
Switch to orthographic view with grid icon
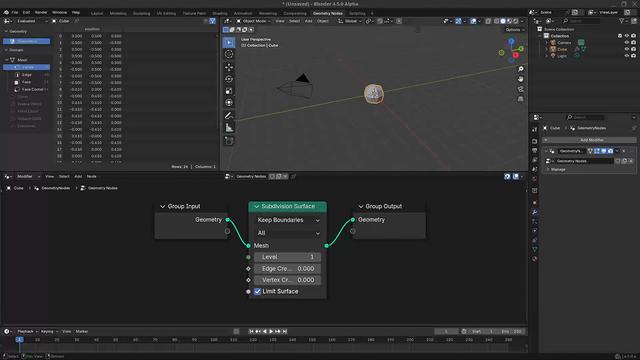click(520, 99)
